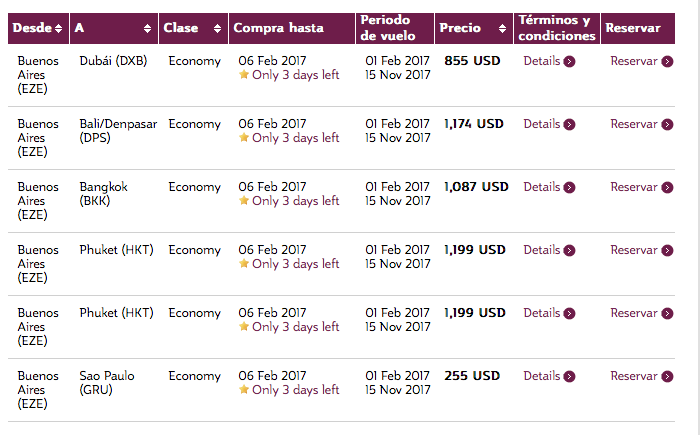The width and height of the screenshot is (700, 435).
Task: Click the Compra hasta column header
Action: [x=279, y=28]
